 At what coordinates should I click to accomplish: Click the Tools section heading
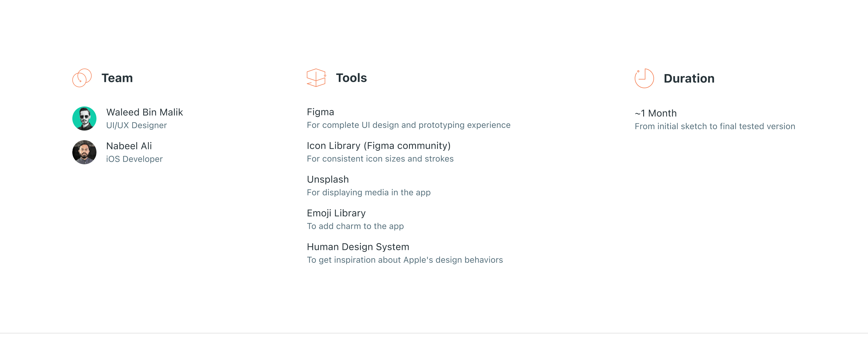tap(351, 78)
